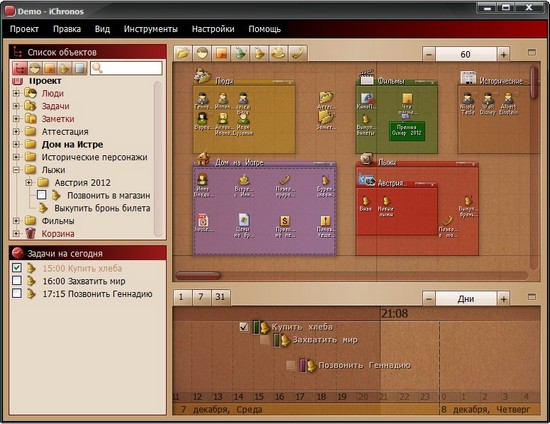This screenshot has height=424, width=550.
Task: Click the object list search field
Action: (126, 68)
